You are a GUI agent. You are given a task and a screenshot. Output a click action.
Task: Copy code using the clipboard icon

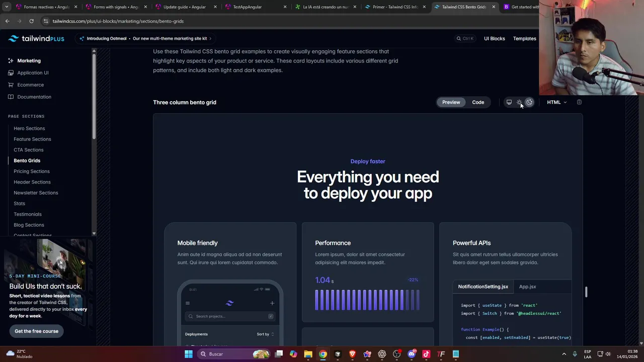click(x=579, y=102)
